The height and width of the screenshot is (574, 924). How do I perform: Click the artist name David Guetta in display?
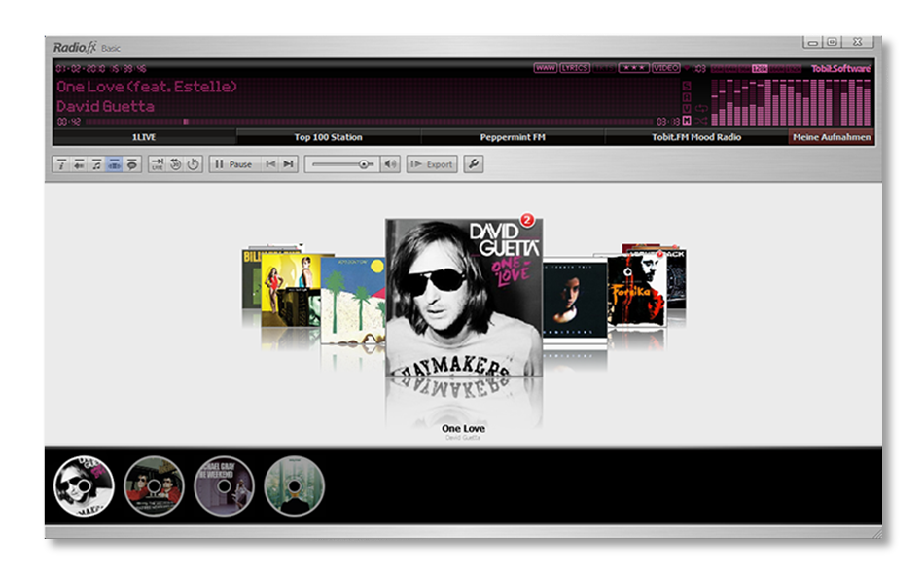105,107
